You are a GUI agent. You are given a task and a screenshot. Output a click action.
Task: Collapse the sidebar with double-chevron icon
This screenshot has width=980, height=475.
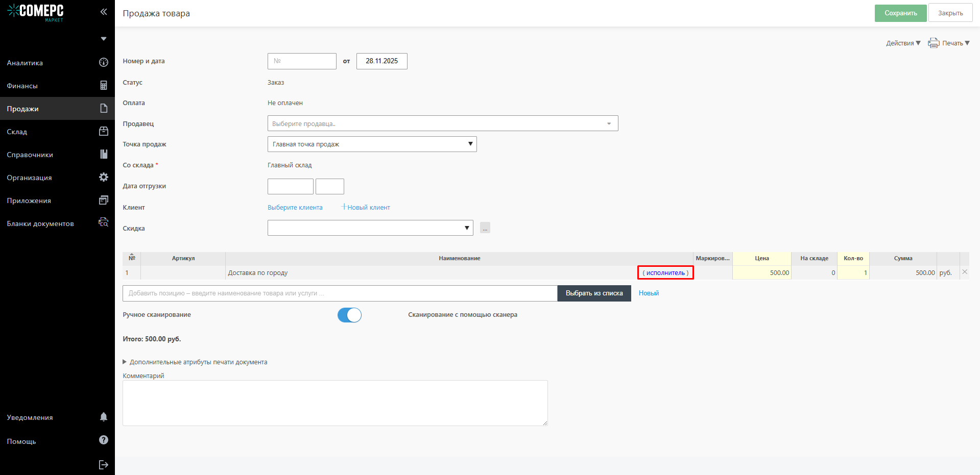104,12
